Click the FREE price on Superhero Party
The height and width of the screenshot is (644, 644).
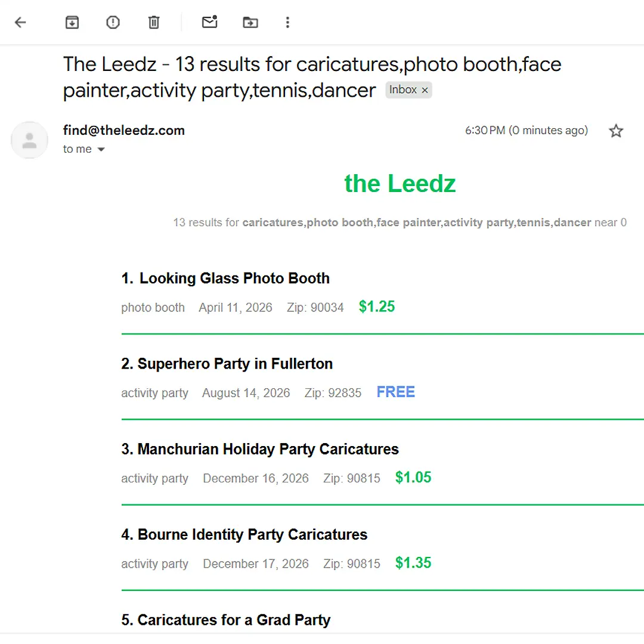(x=396, y=392)
